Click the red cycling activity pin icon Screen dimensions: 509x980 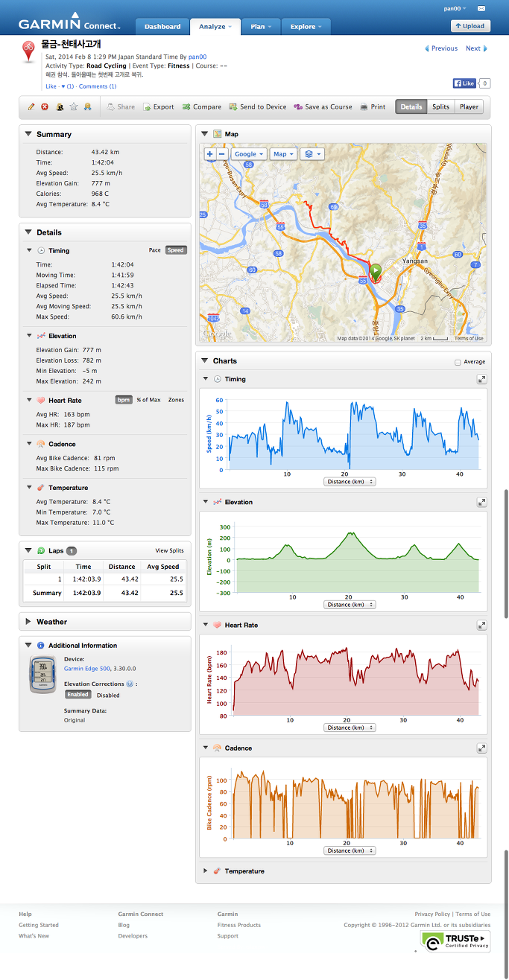point(29,51)
